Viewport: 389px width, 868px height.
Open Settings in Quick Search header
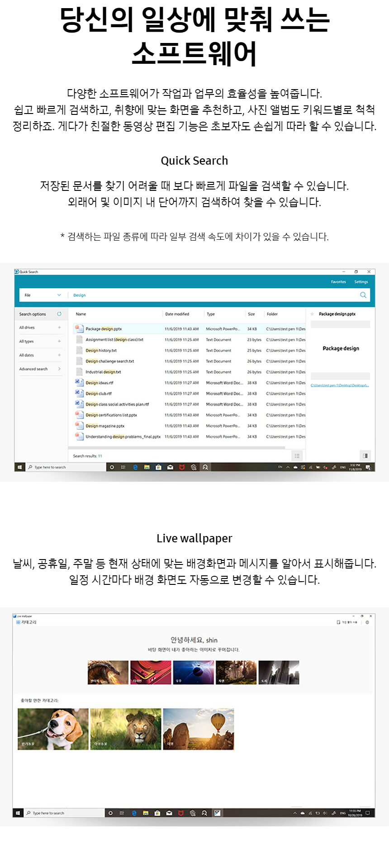361,282
